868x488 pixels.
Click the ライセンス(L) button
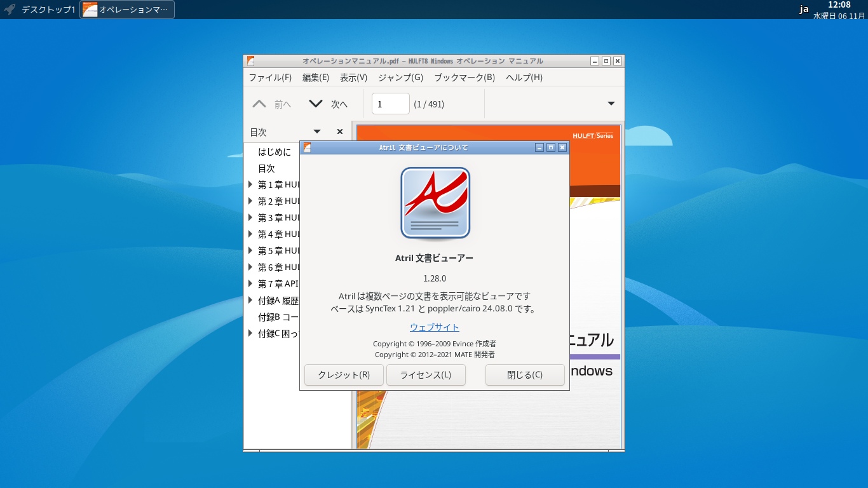pyautogui.click(x=426, y=375)
